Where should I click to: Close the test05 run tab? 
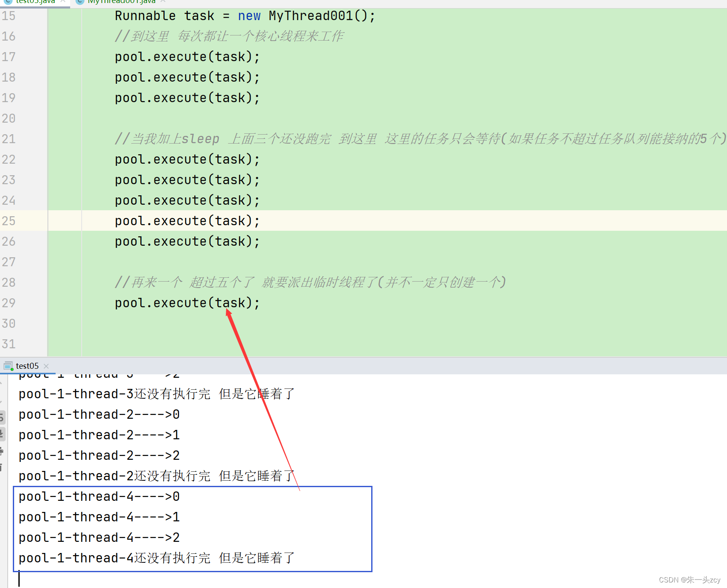[46, 366]
